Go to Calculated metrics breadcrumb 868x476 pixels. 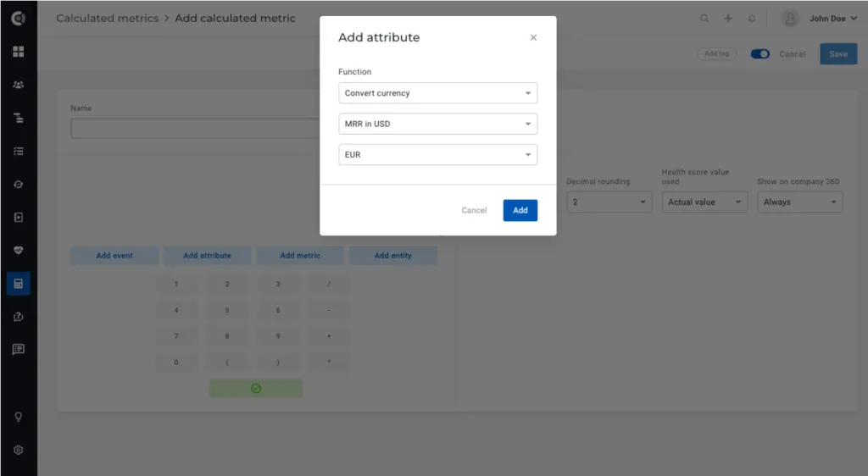click(x=108, y=19)
